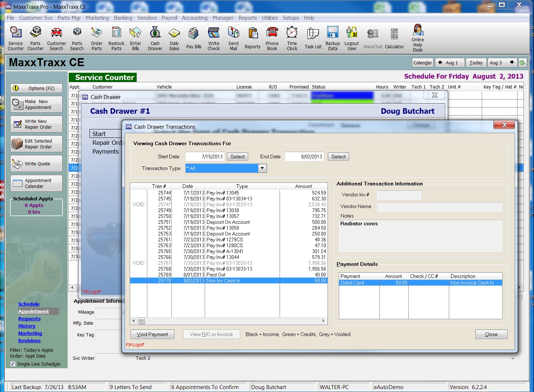
Task: Click Select next to Start Date
Action: click(238, 157)
